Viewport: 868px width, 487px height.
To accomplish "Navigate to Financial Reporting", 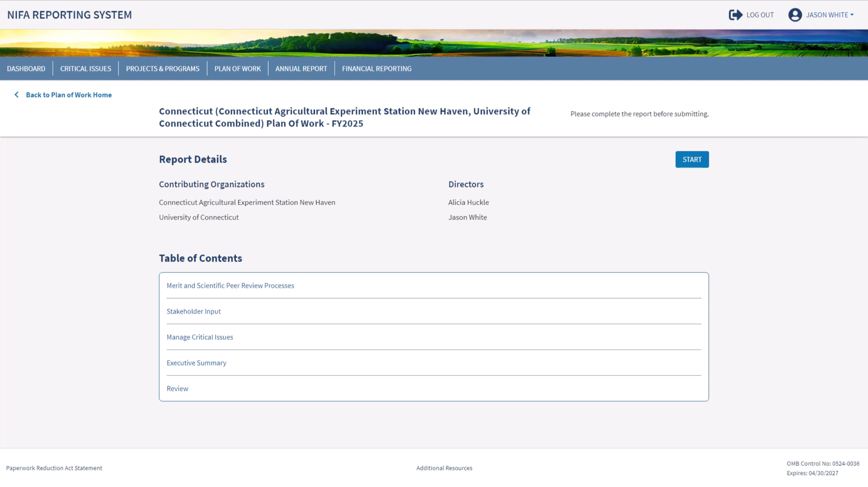I will pyautogui.click(x=376, y=69).
